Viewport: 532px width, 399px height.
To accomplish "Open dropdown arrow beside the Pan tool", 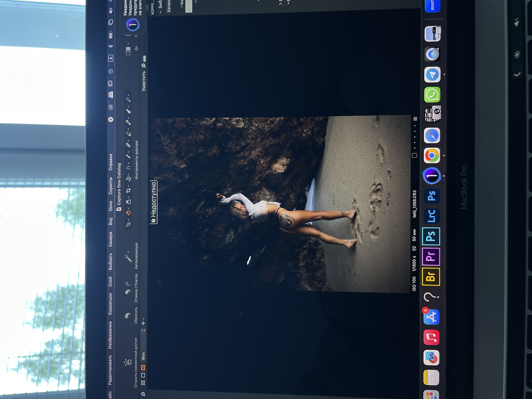I will (x=128, y=209).
